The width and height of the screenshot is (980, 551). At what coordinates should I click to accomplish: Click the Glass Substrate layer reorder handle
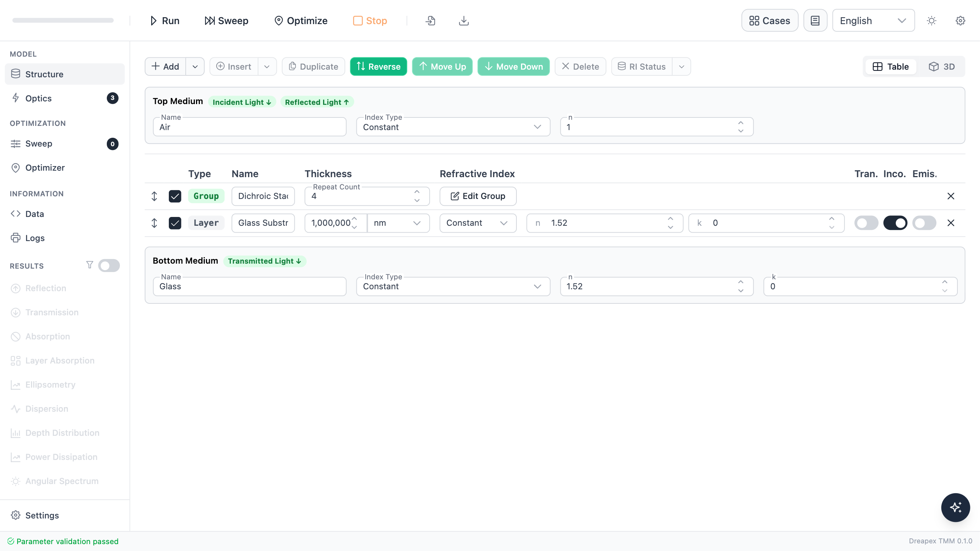tap(154, 223)
